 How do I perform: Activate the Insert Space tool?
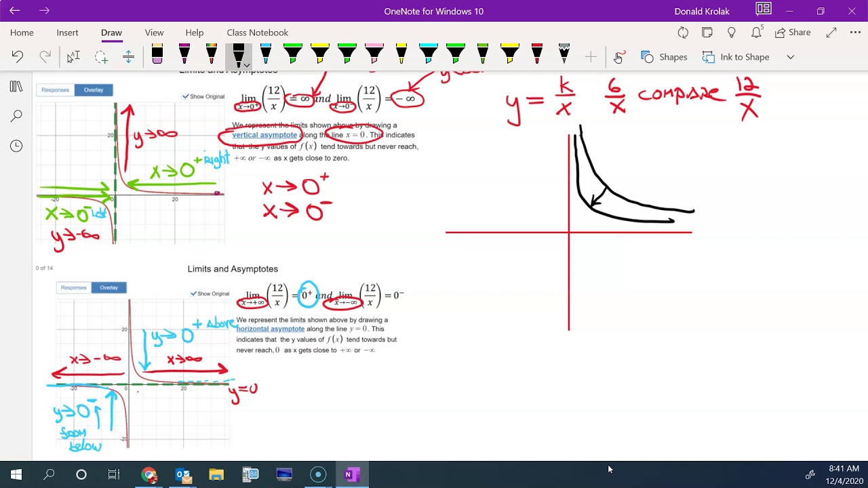pos(128,57)
